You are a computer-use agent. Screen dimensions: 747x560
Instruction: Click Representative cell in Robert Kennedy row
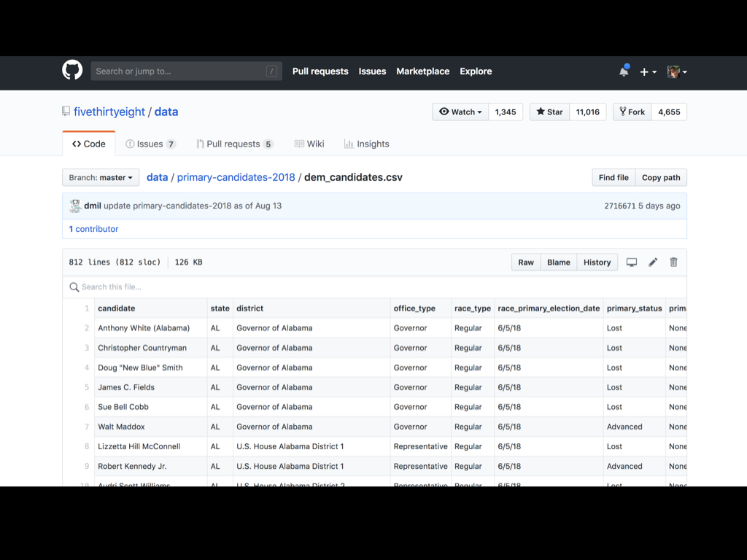click(x=421, y=466)
